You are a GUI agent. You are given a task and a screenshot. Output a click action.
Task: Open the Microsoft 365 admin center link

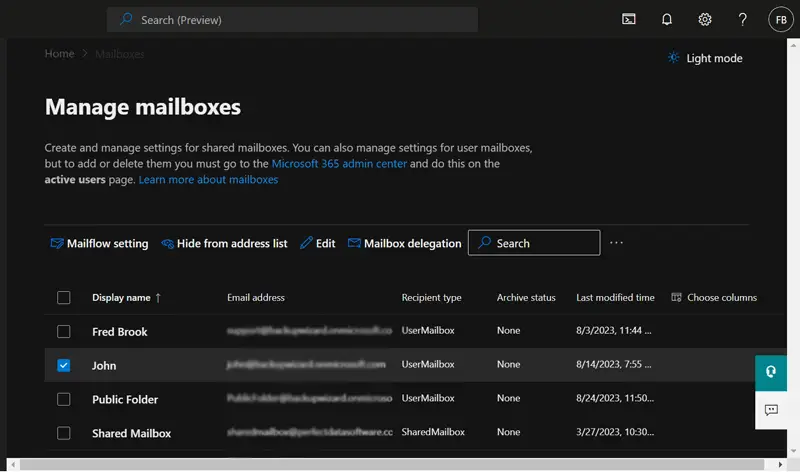(339, 163)
